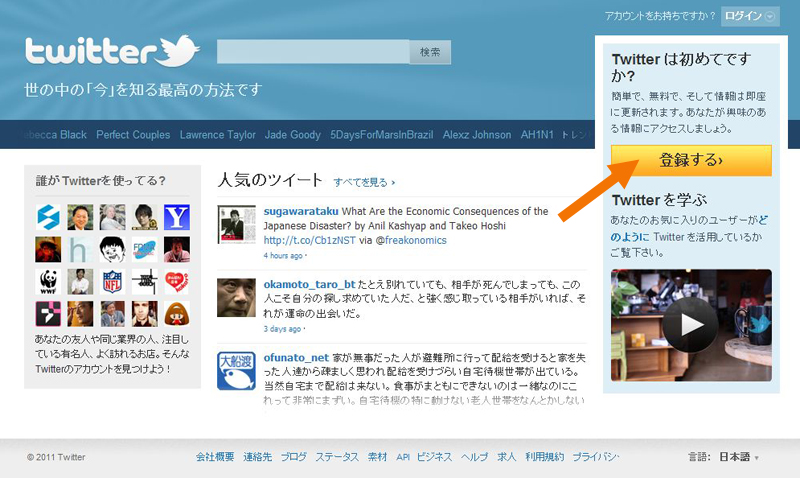The height and width of the screenshot is (478, 800).
Task: Open ofunato_net's blue fish avatar
Action: (x=236, y=371)
